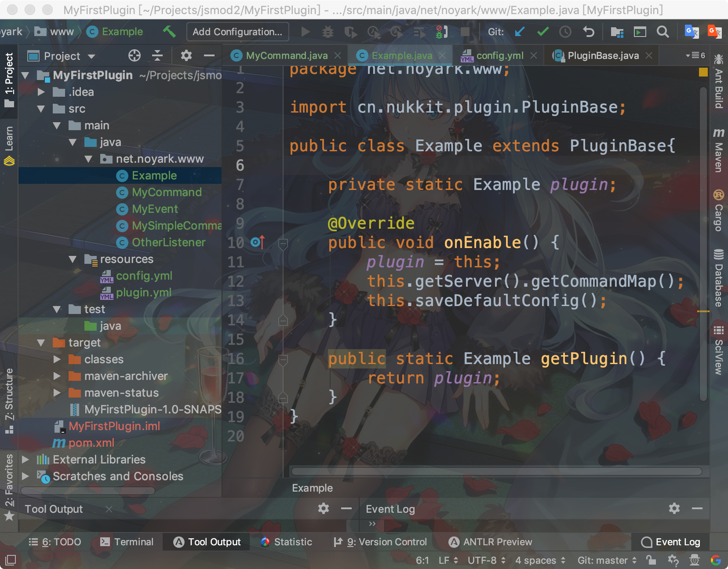Open the Project view dropdown
The width and height of the screenshot is (728, 569).
(x=91, y=56)
